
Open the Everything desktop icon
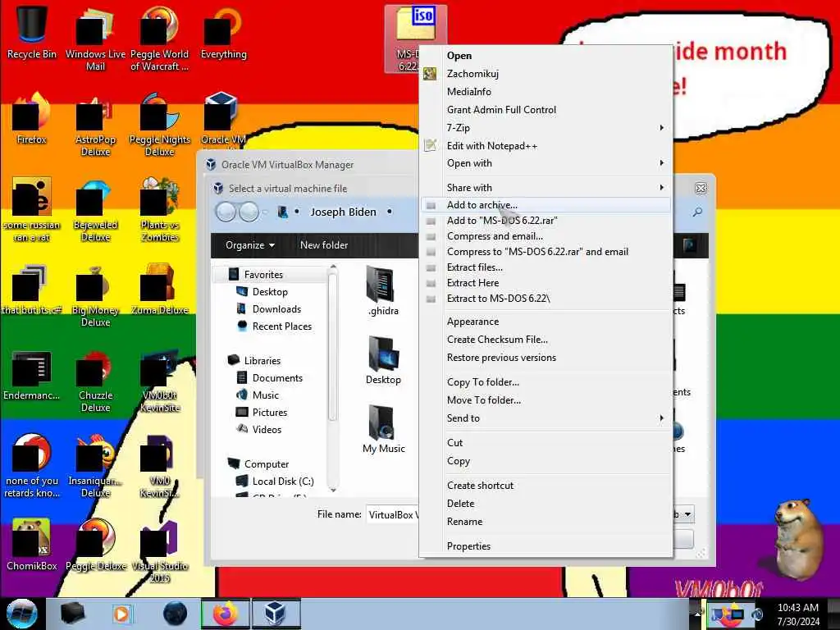(223, 32)
